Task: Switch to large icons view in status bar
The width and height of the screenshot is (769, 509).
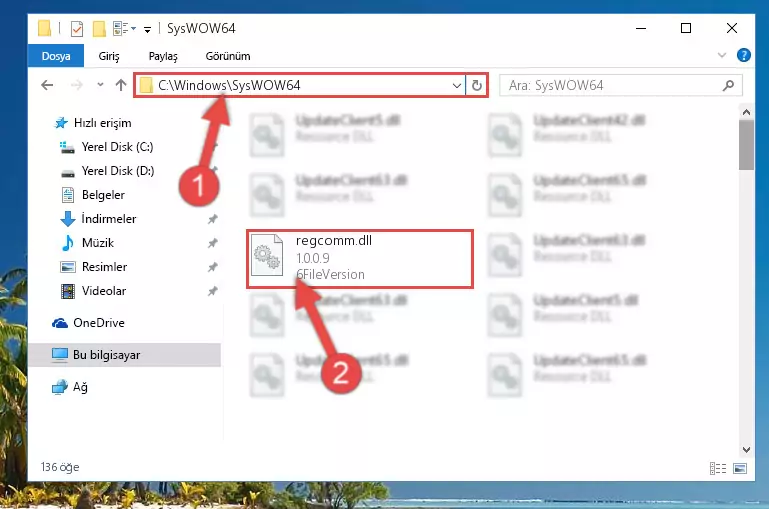Action: 740,468
